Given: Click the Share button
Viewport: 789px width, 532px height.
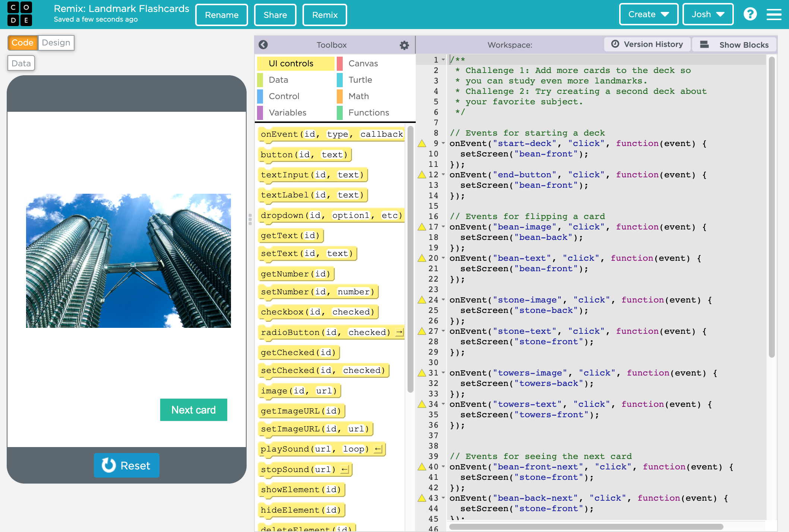Looking at the screenshot, I should [x=275, y=15].
